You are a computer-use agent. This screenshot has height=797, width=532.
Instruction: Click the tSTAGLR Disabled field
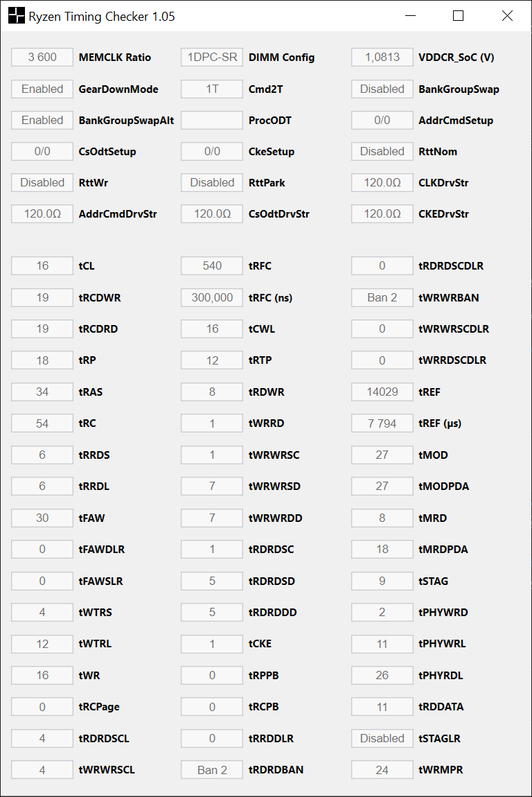382,739
